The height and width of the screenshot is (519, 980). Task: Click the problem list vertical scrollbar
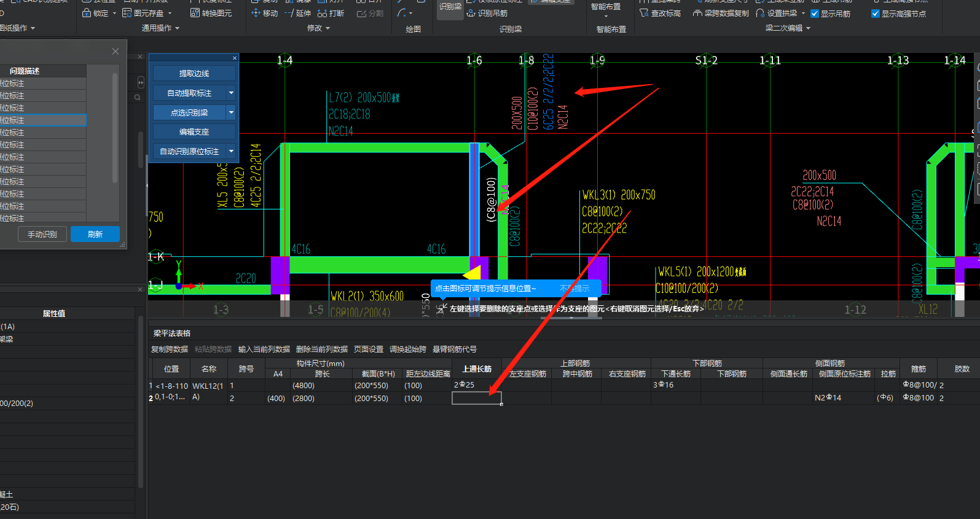115,129
